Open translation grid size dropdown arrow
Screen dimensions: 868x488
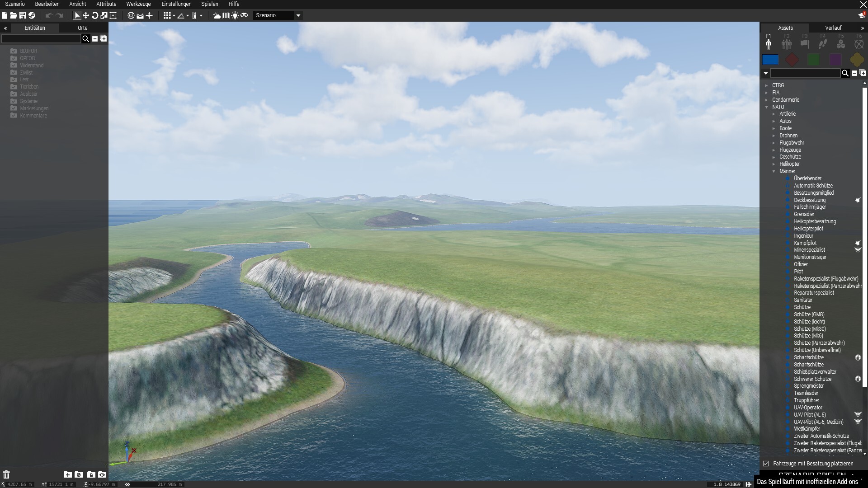174,16
